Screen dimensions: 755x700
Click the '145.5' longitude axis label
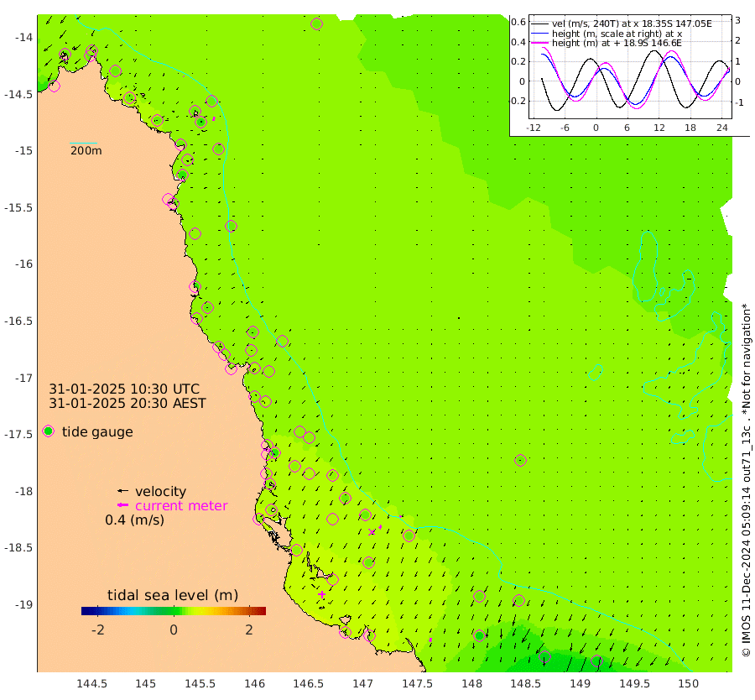click(x=200, y=683)
